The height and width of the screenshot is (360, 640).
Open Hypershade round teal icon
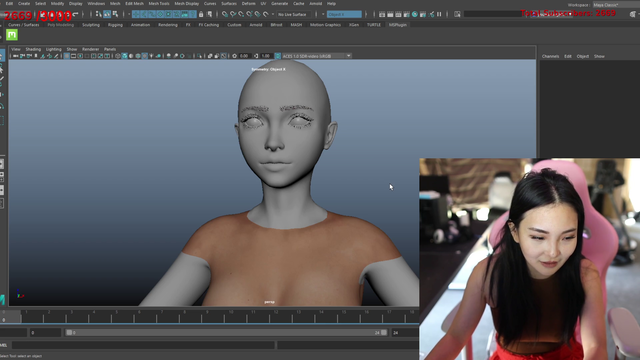coord(415,14)
